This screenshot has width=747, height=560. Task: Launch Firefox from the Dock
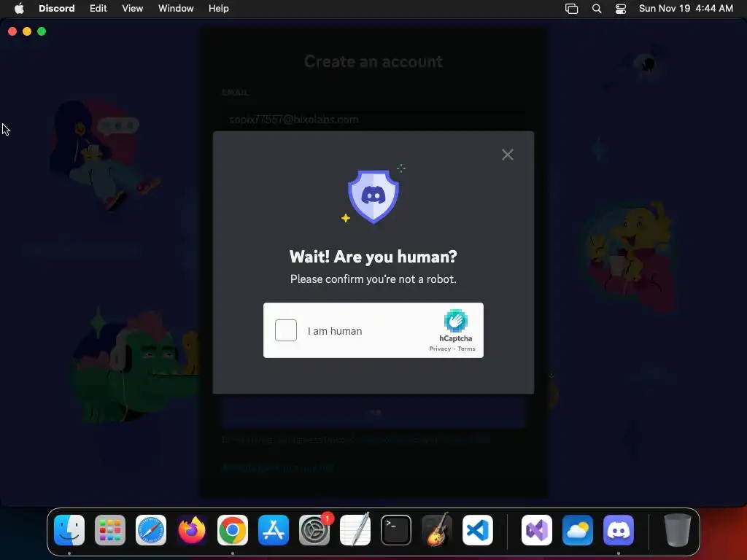tap(192, 530)
